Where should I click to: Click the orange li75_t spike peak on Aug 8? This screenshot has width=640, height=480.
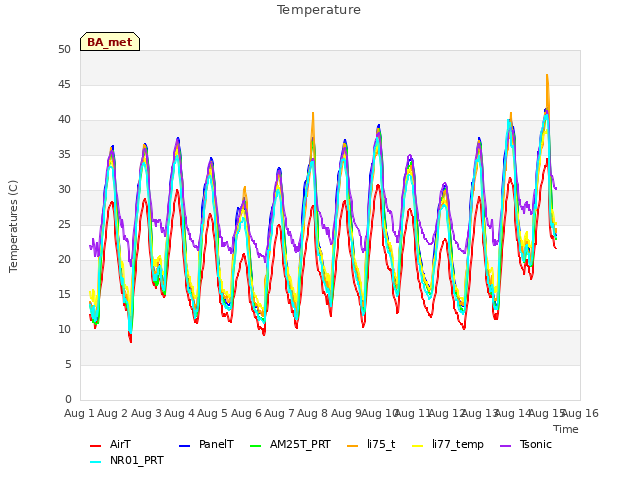[313, 113]
